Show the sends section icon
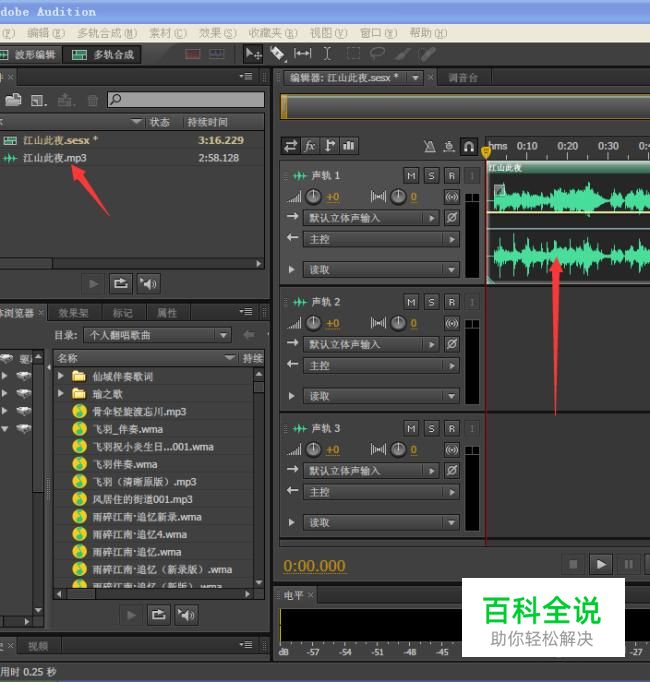Viewport: 650px width, 682px height. click(329, 146)
